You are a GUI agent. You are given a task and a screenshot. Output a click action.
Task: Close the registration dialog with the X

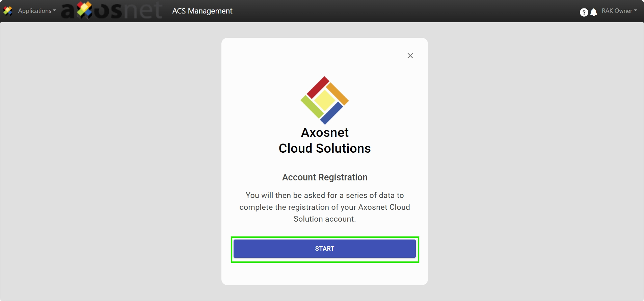(x=410, y=56)
